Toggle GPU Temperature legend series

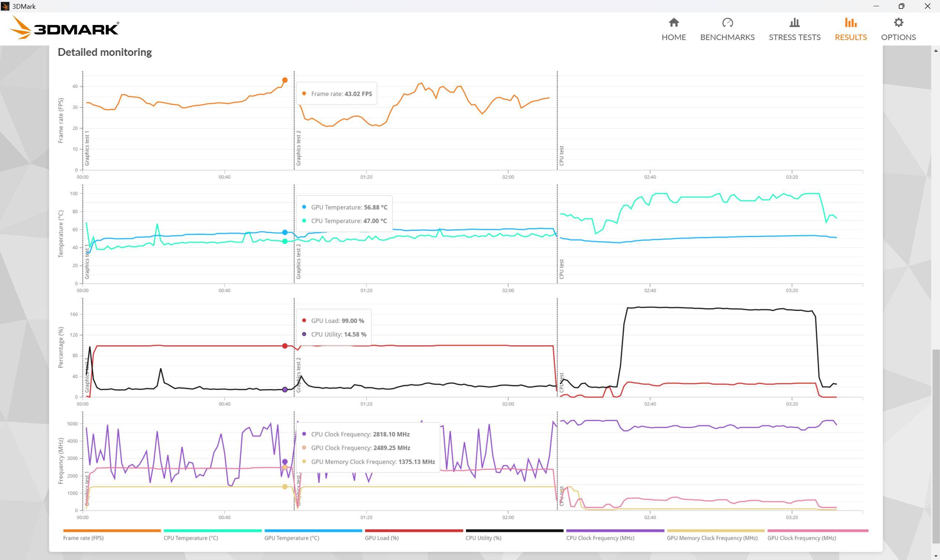tap(292, 538)
